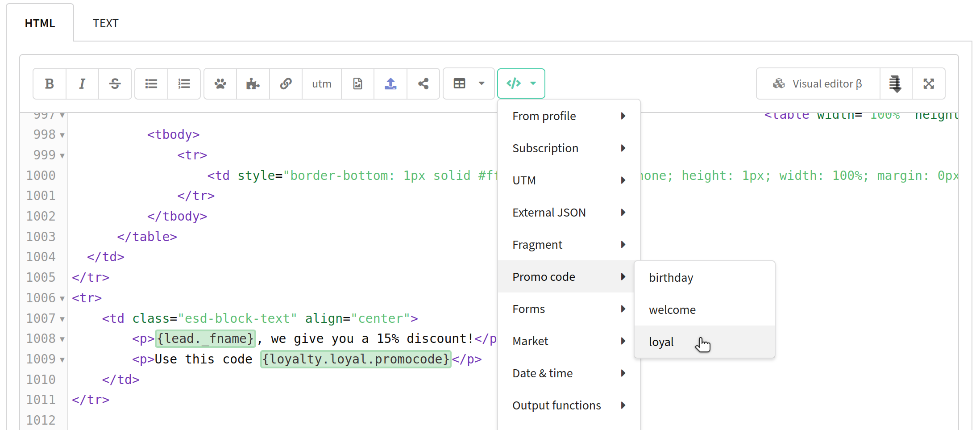Open the UTM submenu
The image size is (980, 430).
click(x=569, y=180)
